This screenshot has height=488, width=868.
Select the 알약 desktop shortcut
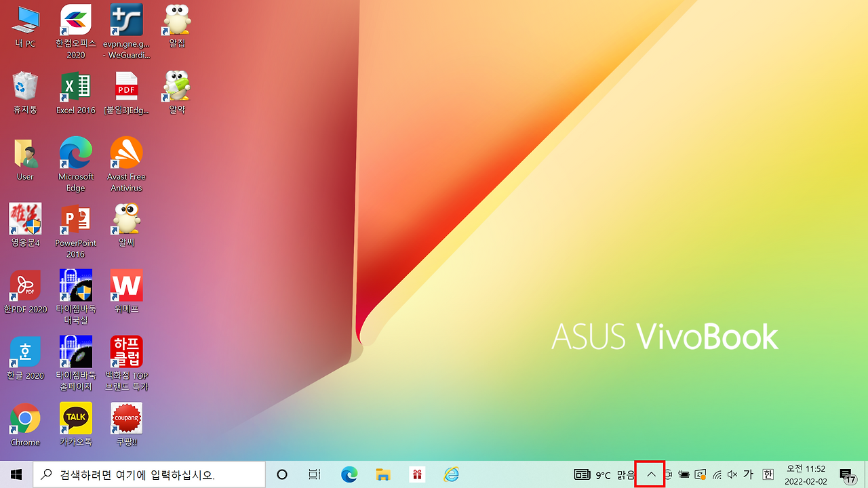click(x=177, y=93)
